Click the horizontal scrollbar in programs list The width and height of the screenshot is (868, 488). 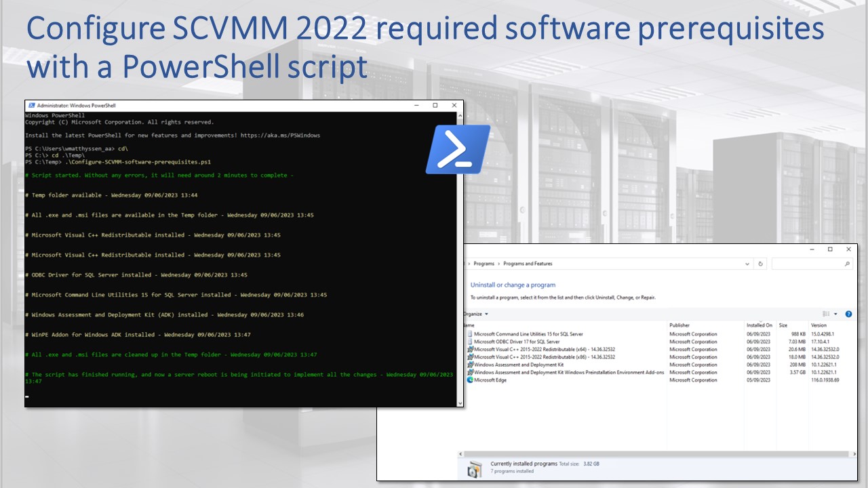[x=651, y=453]
